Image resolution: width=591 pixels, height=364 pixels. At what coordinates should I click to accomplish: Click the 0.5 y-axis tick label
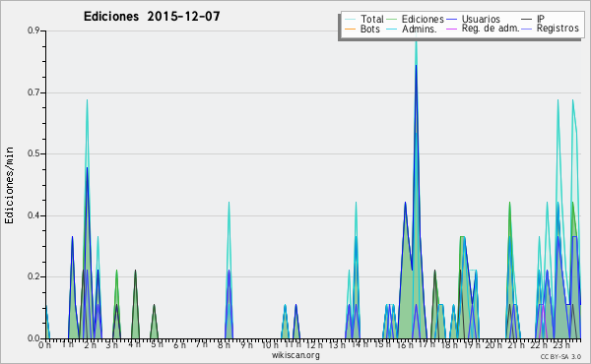pyautogui.click(x=33, y=153)
